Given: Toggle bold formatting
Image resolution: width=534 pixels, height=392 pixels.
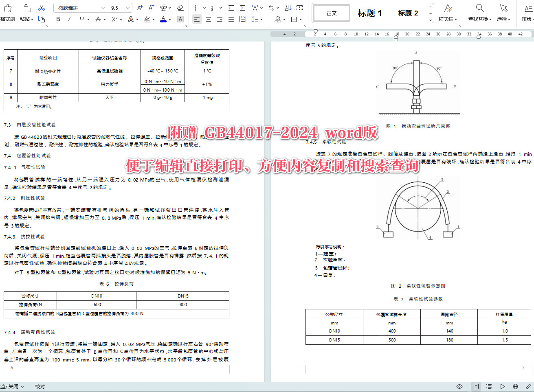Looking at the screenshot, I should [x=58, y=19].
